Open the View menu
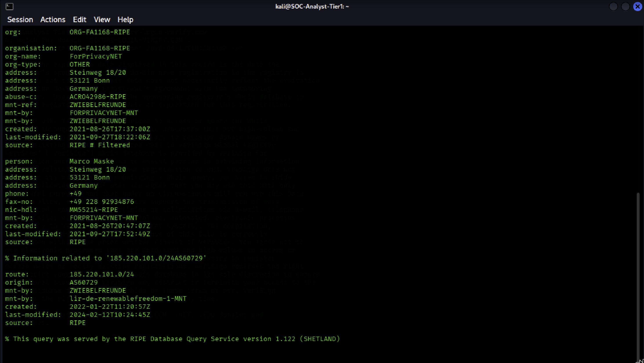 102,20
